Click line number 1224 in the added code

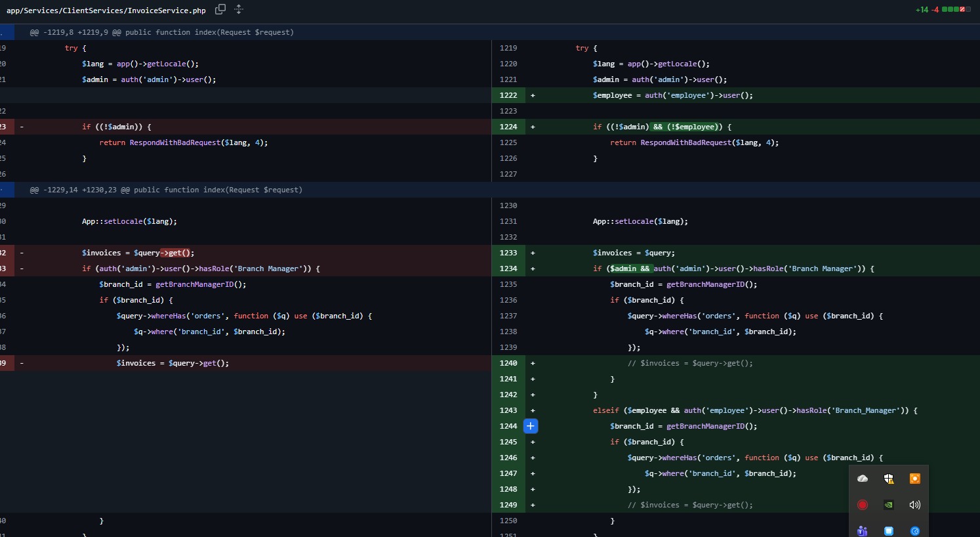tap(508, 127)
